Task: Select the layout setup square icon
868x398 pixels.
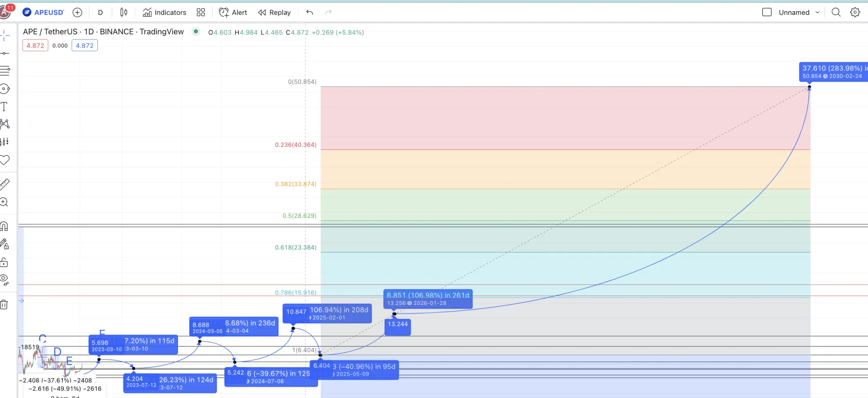Action: coord(767,12)
